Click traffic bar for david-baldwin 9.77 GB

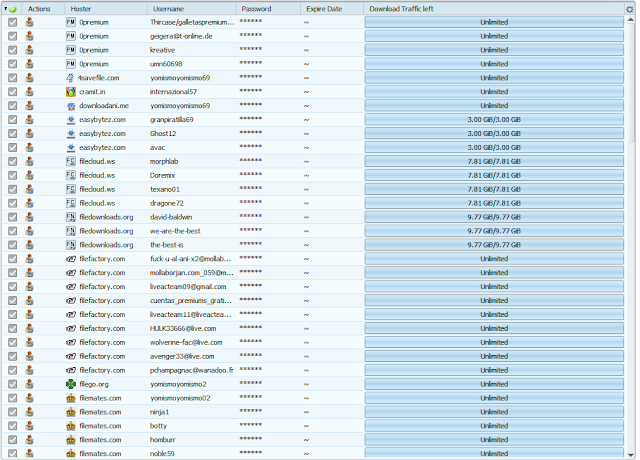[494, 217]
